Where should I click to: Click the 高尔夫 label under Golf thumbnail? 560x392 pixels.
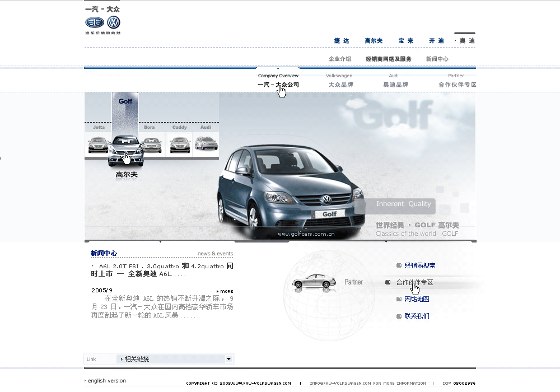tap(127, 175)
